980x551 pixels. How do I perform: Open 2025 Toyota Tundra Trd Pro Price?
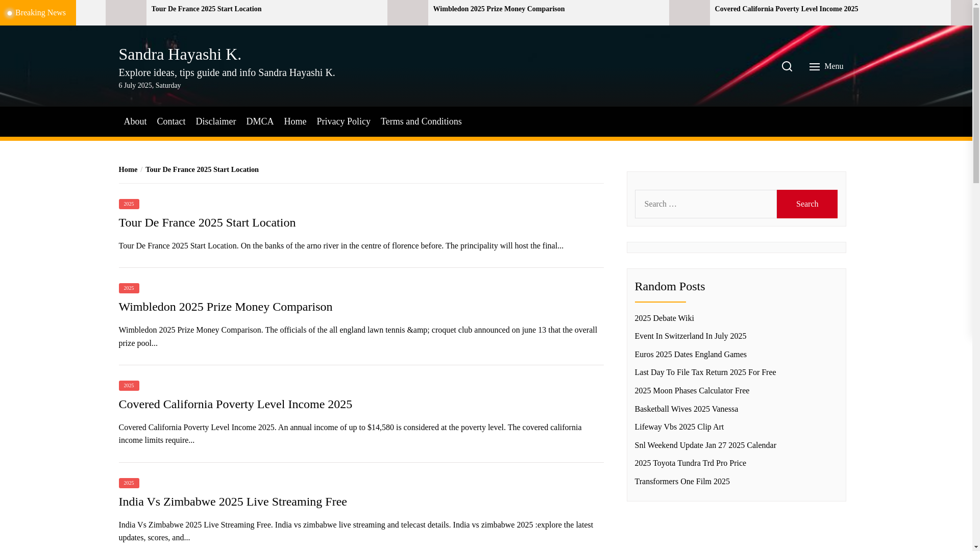pos(690,463)
